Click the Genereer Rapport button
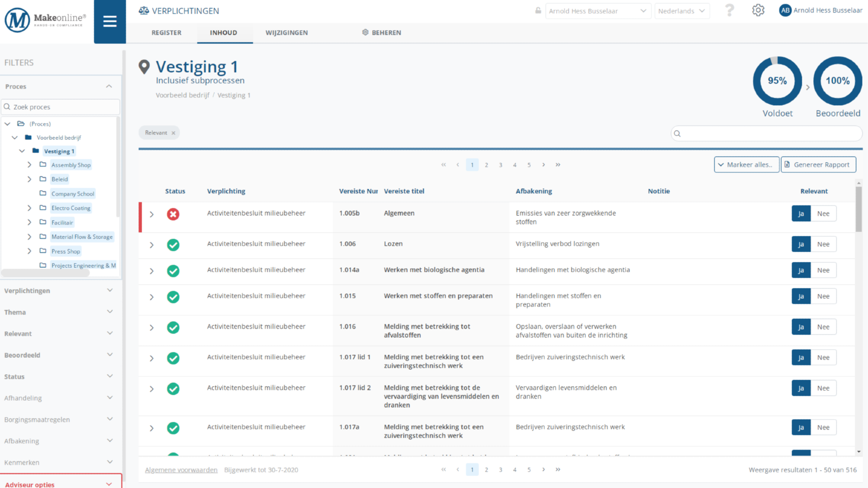This screenshot has width=868, height=488. [818, 165]
